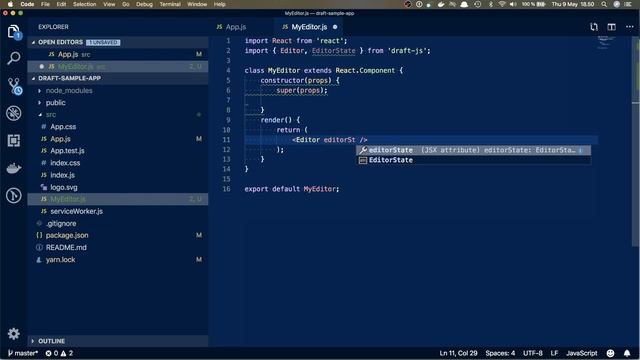Open the GitLens activity bar icon
Viewport: 640px width, 360px height.
tap(13, 196)
